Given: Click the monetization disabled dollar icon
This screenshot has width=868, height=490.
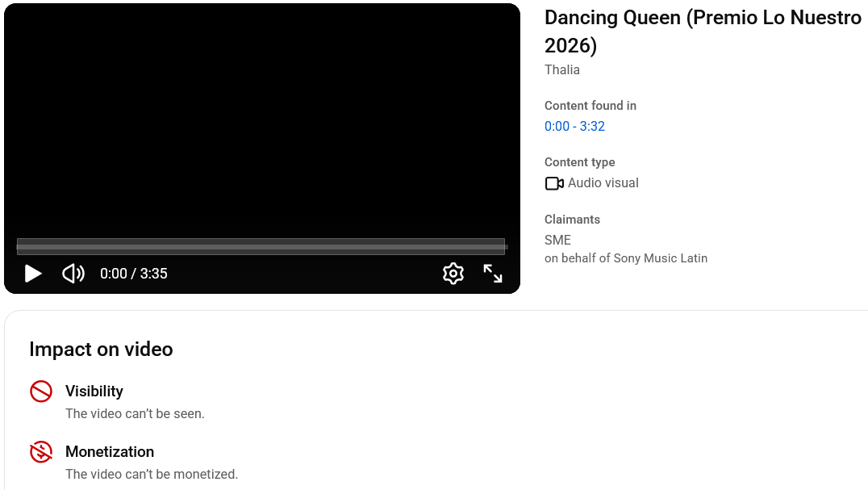Looking at the screenshot, I should click(x=41, y=452).
